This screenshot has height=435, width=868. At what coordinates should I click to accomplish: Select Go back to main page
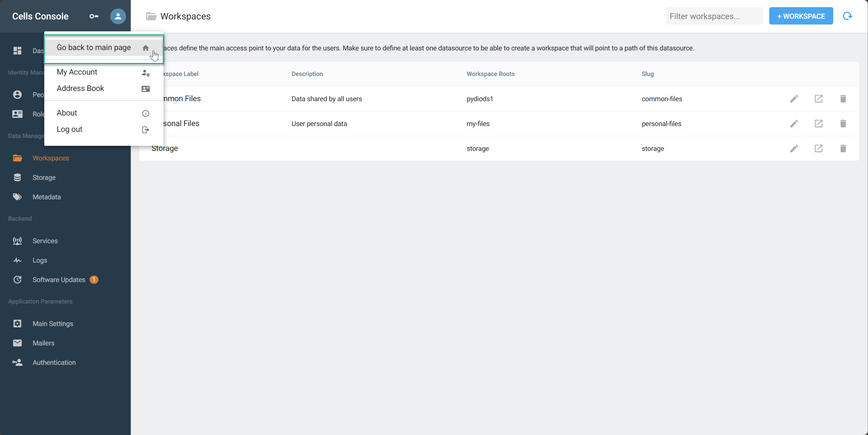pos(104,48)
